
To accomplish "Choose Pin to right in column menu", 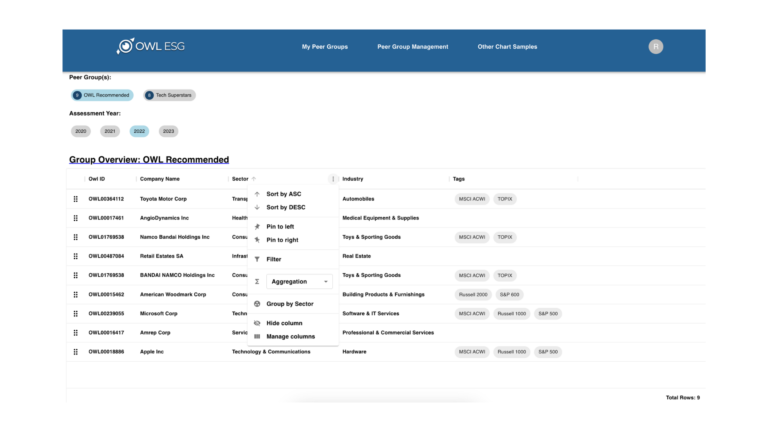I will (293, 240).
